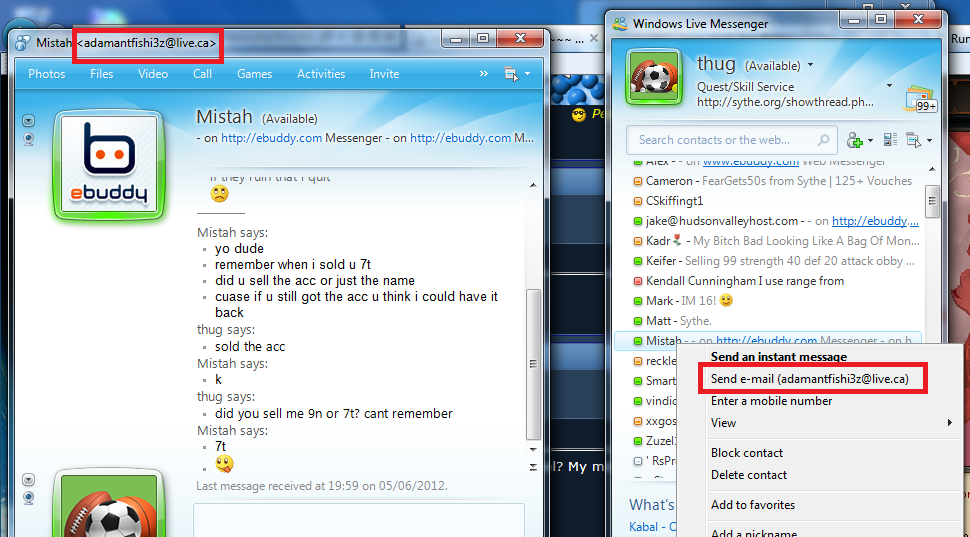Open Games in chat toolbar
Screen dimensions: 970x537
coord(254,74)
